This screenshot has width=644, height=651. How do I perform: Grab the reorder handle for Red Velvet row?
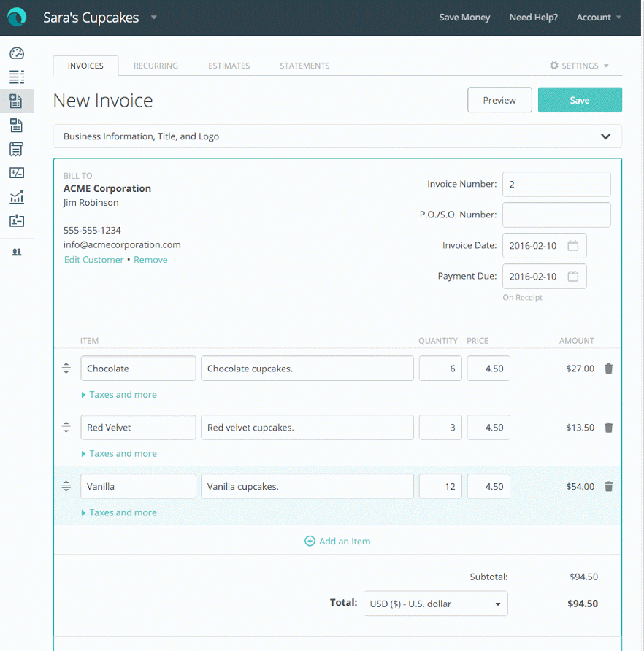(x=66, y=428)
